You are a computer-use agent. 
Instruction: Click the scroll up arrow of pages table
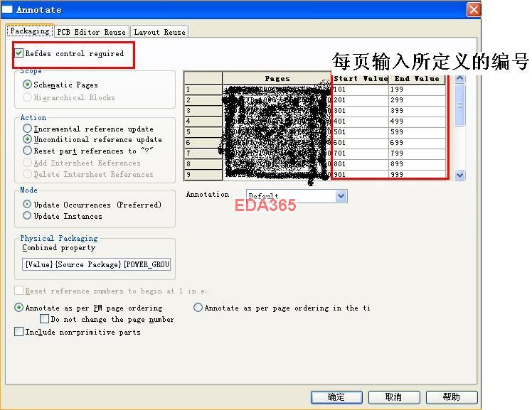459,79
